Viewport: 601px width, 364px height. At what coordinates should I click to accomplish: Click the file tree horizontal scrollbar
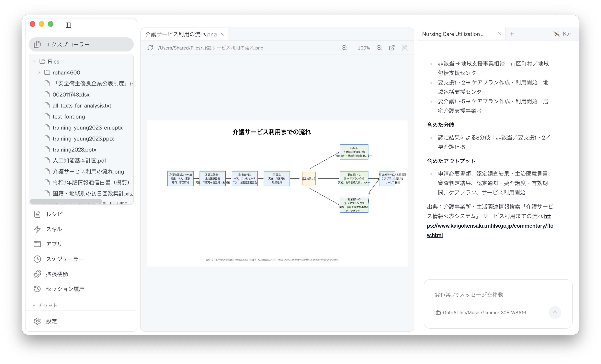pos(66,201)
